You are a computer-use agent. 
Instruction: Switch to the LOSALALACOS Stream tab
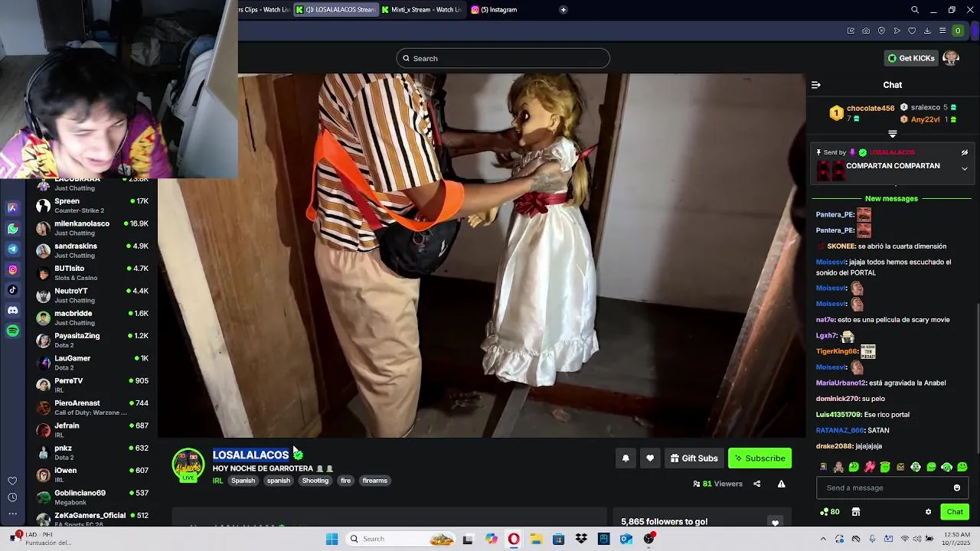[336, 10]
